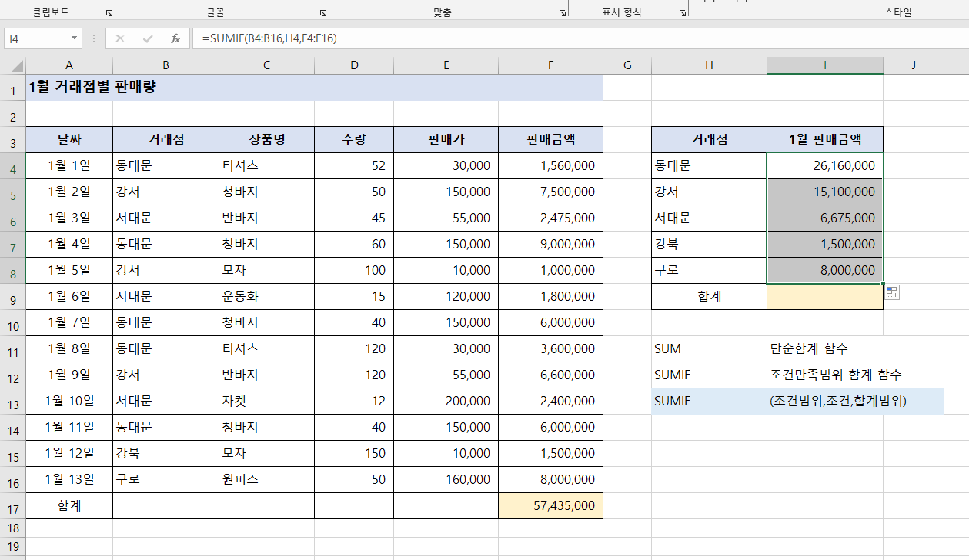Screen dimensions: 969x560
Task: Click the confirm entry checkmark icon
Action: 148,38
